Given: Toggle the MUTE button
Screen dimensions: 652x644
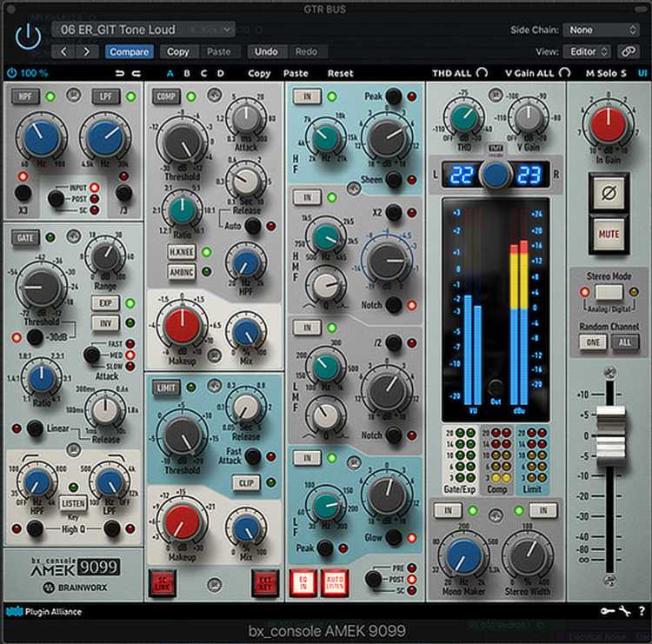Looking at the screenshot, I should click(x=609, y=235).
